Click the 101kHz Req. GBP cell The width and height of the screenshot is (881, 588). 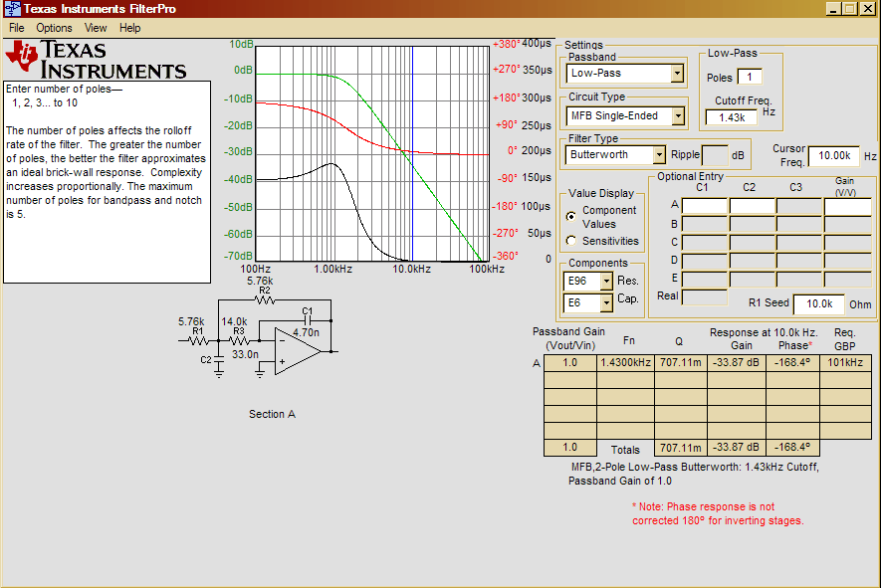click(845, 363)
